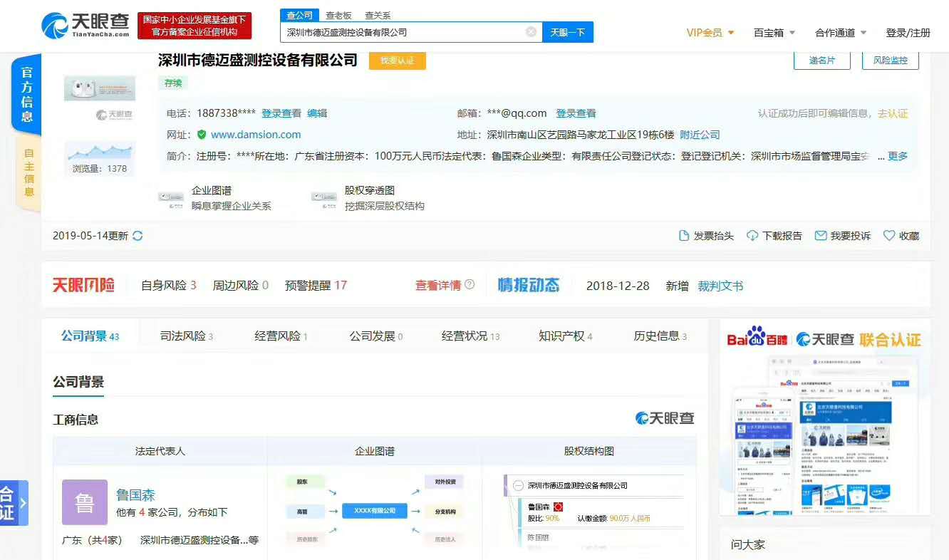Viewport: 949px width, 560px height.
Task: Click the refresh icon beside 2019-05-14 update date
Action: (x=138, y=236)
